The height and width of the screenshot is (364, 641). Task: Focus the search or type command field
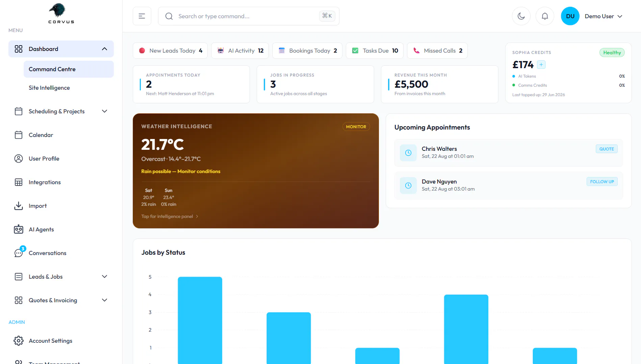tap(249, 16)
